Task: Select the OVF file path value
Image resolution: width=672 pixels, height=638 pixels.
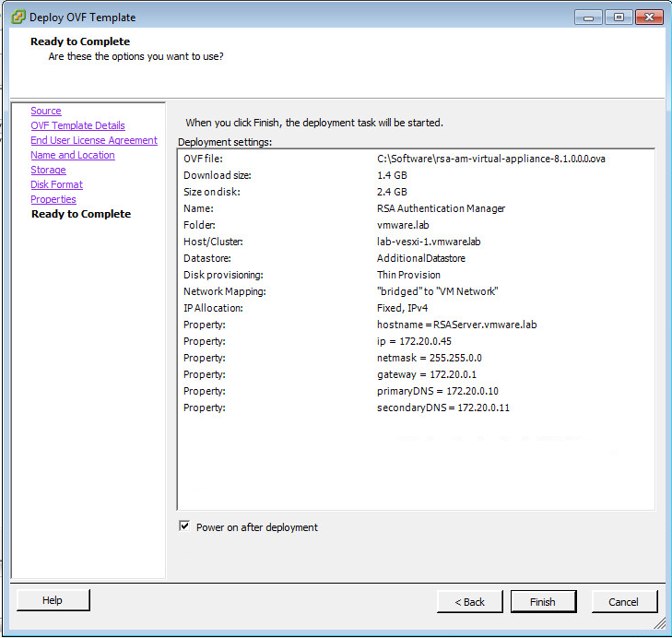Action: pos(490,159)
